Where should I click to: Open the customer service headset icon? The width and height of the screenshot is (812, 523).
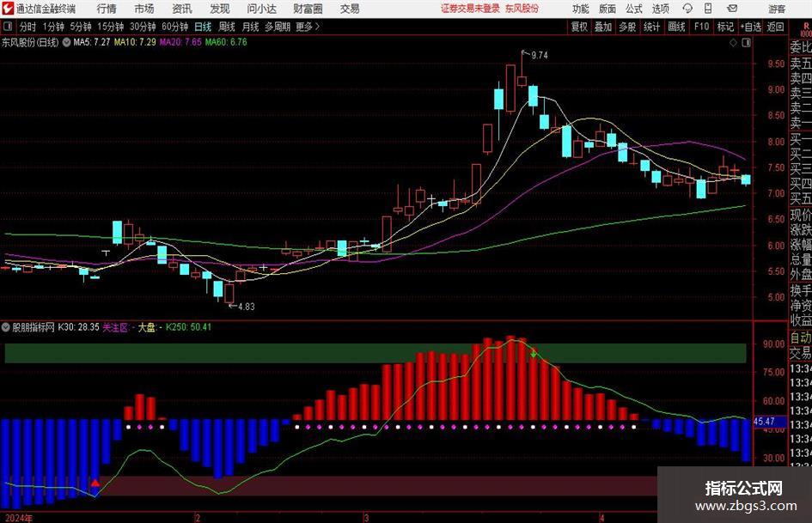687,9
